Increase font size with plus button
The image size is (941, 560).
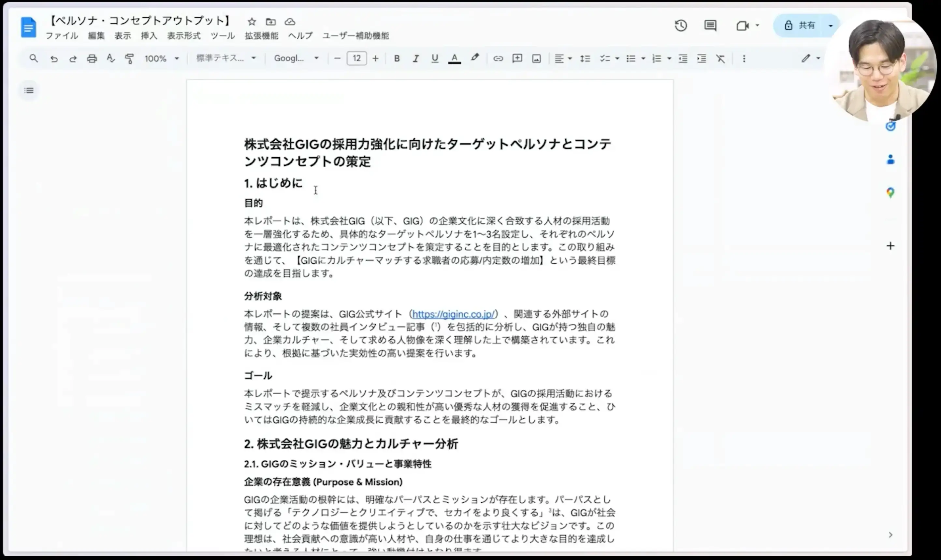(x=375, y=58)
